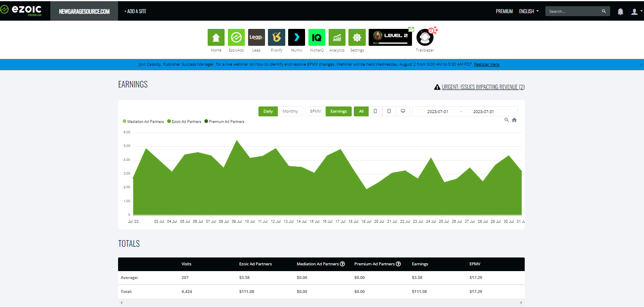Switch chart to Monthly view

click(290, 111)
